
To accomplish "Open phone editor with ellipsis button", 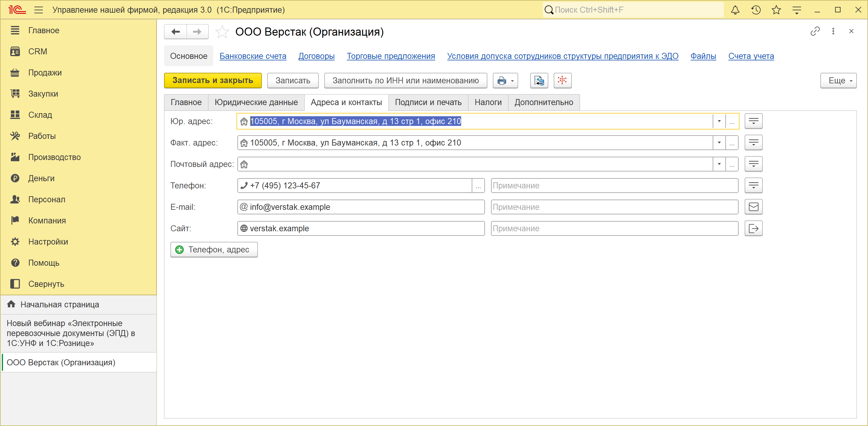I will pos(478,185).
